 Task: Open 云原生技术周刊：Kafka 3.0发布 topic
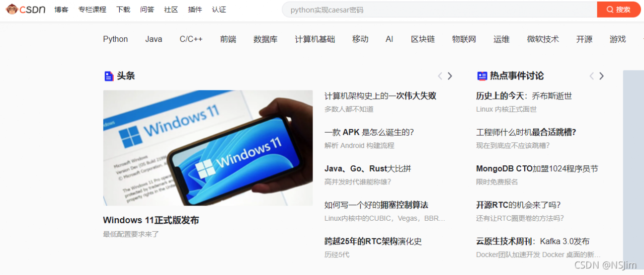coord(533,241)
